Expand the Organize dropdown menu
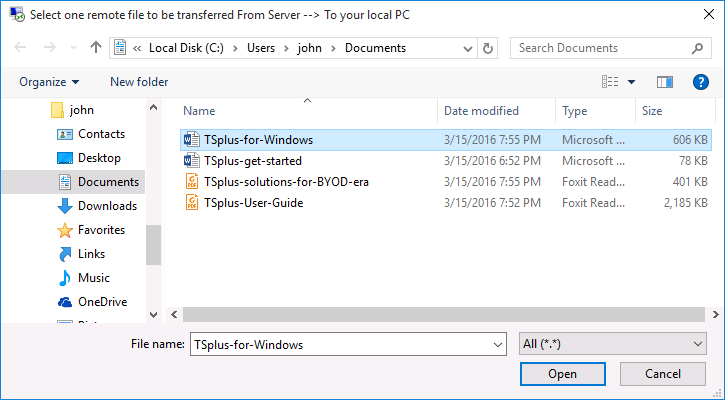 click(48, 82)
